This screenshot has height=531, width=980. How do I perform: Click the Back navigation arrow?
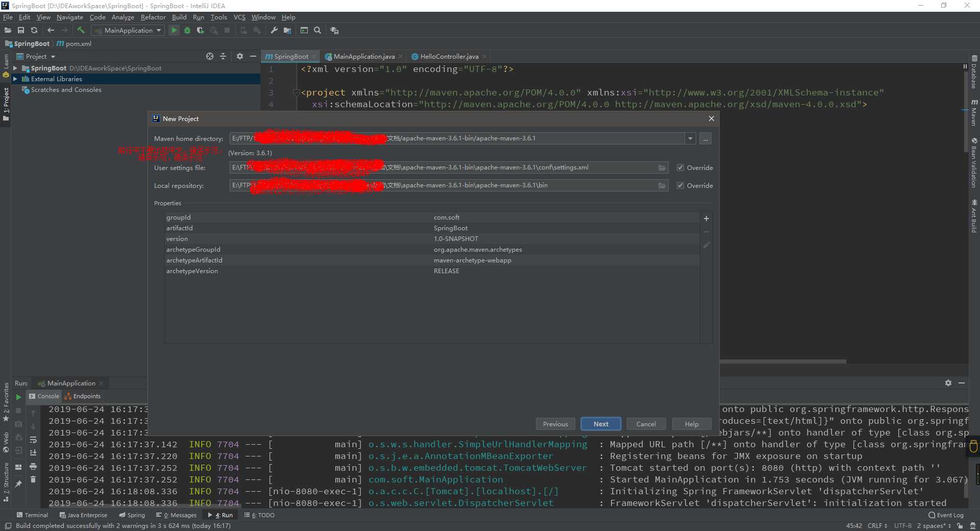[x=51, y=31]
